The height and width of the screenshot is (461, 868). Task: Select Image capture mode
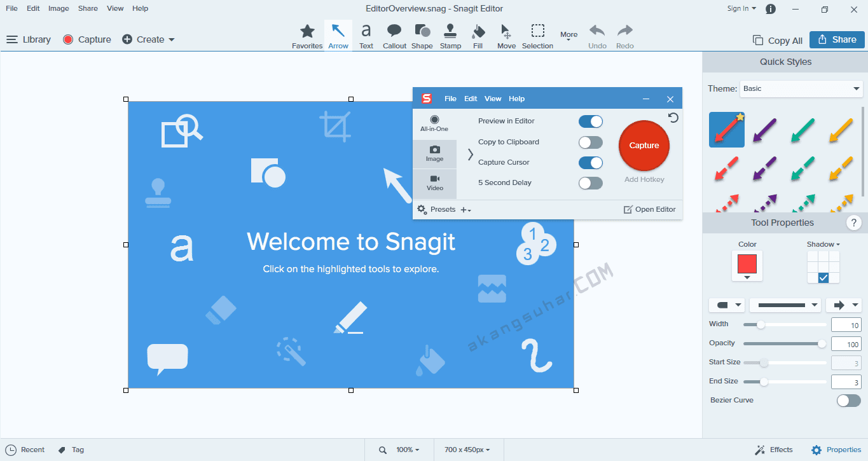(x=434, y=154)
